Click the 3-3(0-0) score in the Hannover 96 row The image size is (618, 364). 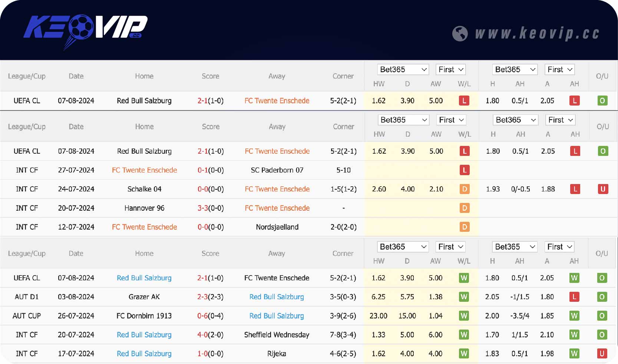pyautogui.click(x=211, y=208)
